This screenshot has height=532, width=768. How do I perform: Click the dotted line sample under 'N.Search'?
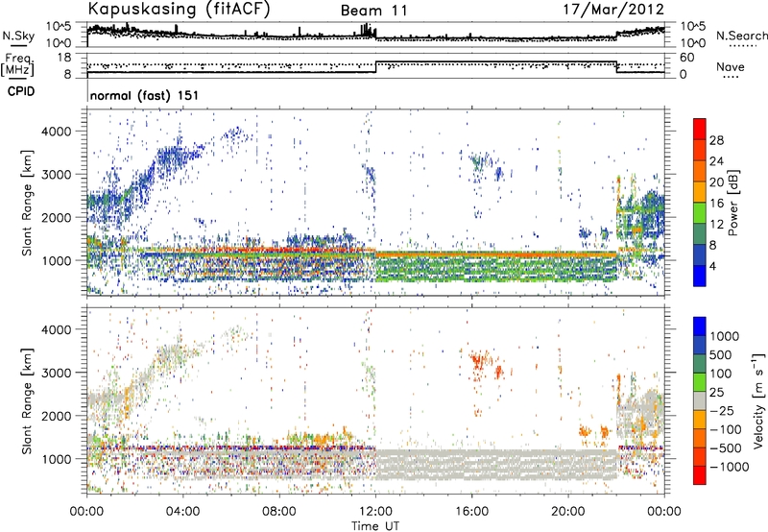pyautogui.click(x=743, y=45)
